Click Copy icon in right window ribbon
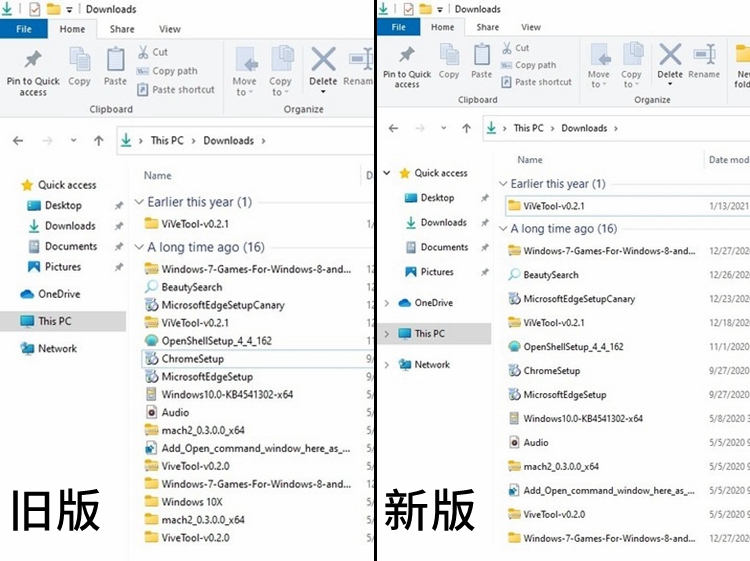Viewport: 750px width, 561px height. [449, 54]
